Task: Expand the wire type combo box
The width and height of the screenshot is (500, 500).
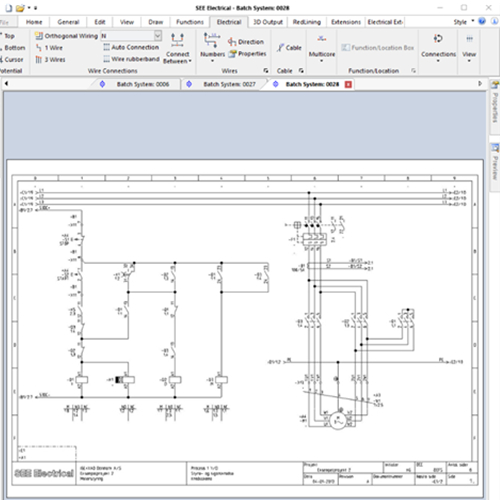Action: tap(158, 35)
